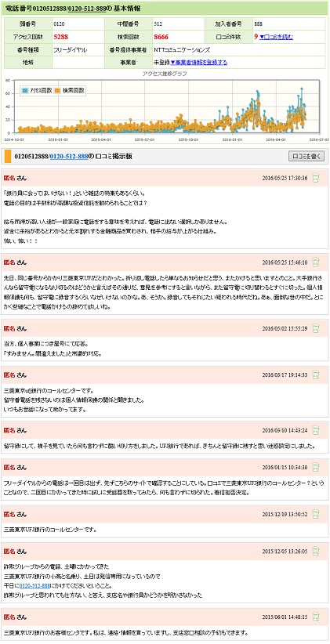
Task: Click the icon beside the 2015/12/19 13:50:52 comment
Action: coord(316,514)
